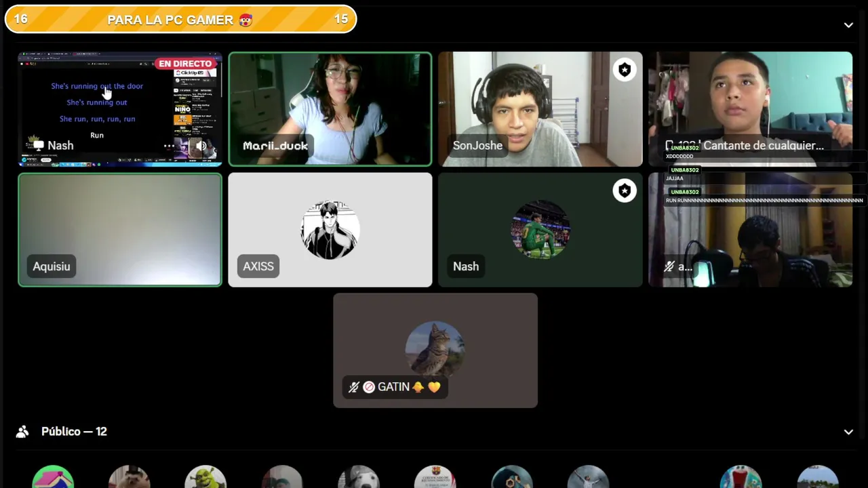The width and height of the screenshot is (868, 488).
Task: Open GATIN's cat avatar
Action: click(x=435, y=349)
